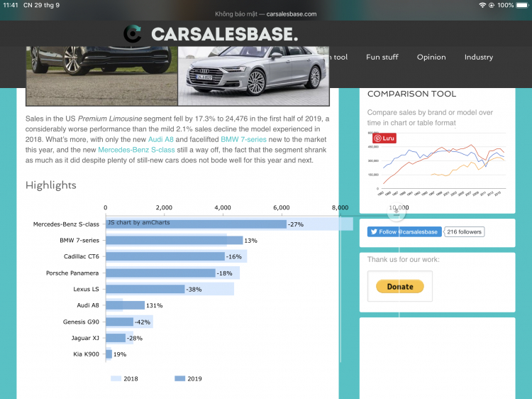This screenshot has height=399, width=532.
Task: Click the Pinterest Lưu save button
Action: [384, 138]
